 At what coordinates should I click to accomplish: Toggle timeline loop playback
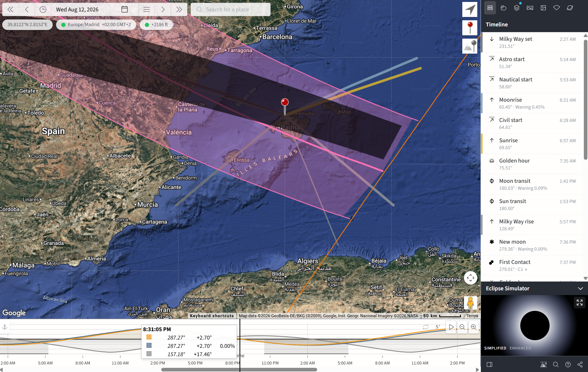(x=426, y=327)
